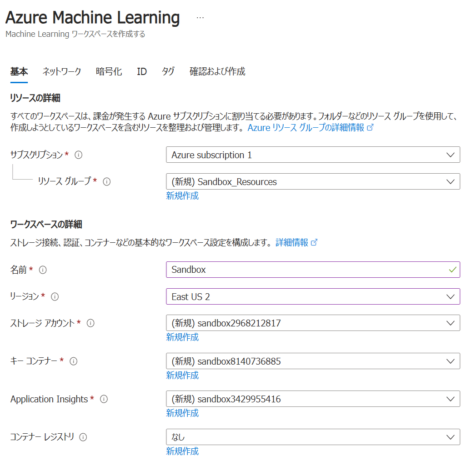Select the 基本 tab
Viewport: 476px width, 476px height.
point(19,72)
